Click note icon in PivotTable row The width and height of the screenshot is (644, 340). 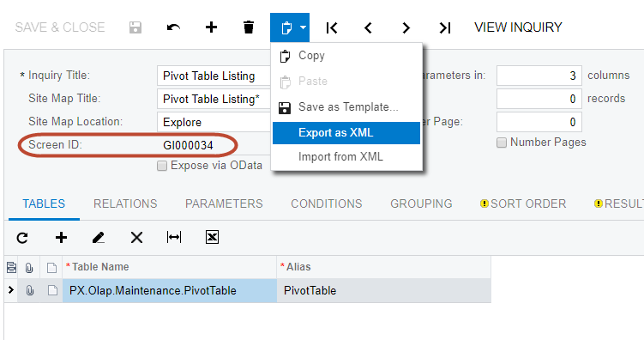point(52,291)
